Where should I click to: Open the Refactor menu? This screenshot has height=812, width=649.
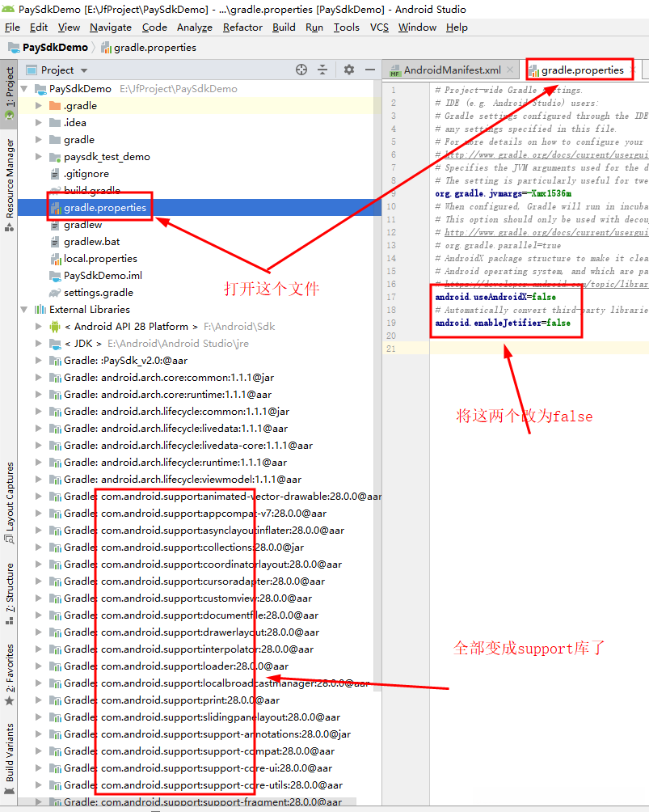click(242, 27)
